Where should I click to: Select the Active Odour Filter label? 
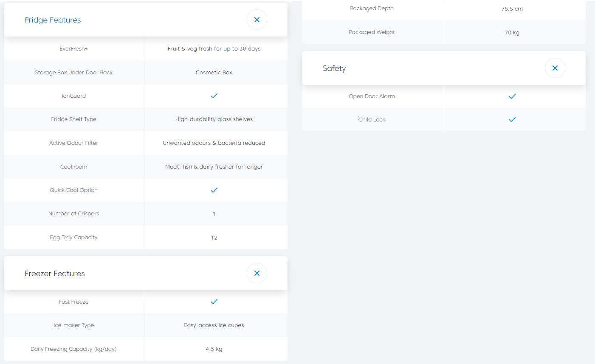pos(73,143)
